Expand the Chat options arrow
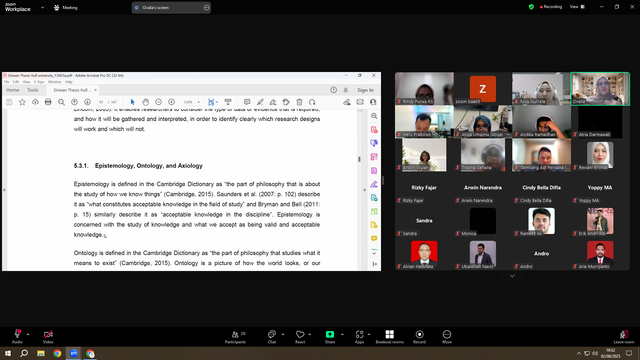 point(283,334)
